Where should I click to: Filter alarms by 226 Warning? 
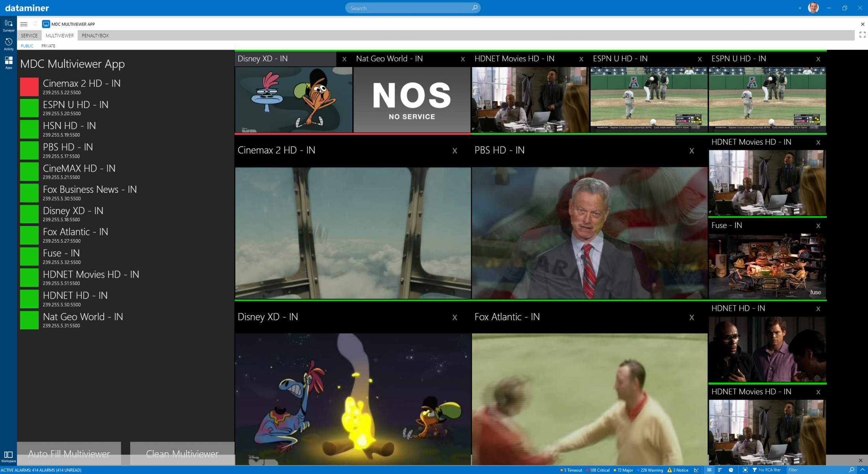(650, 470)
